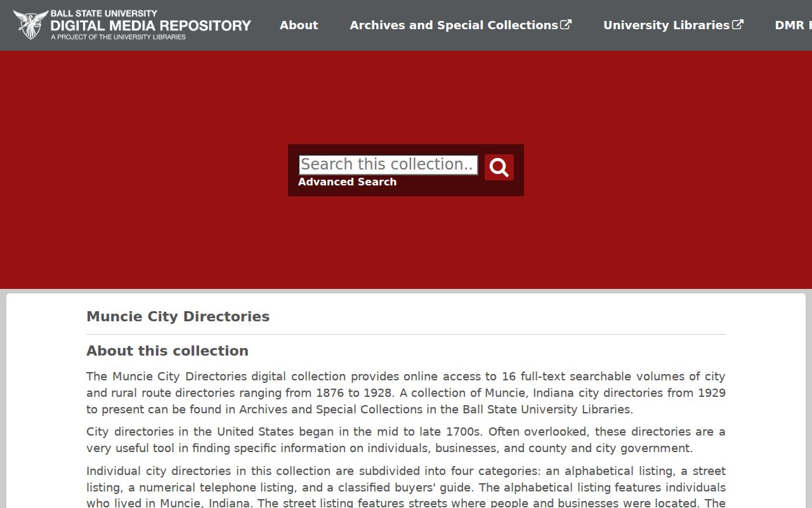The image size is (812, 508).
Task: Click the external-link icon beside University Libraries
Action: coord(738,25)
